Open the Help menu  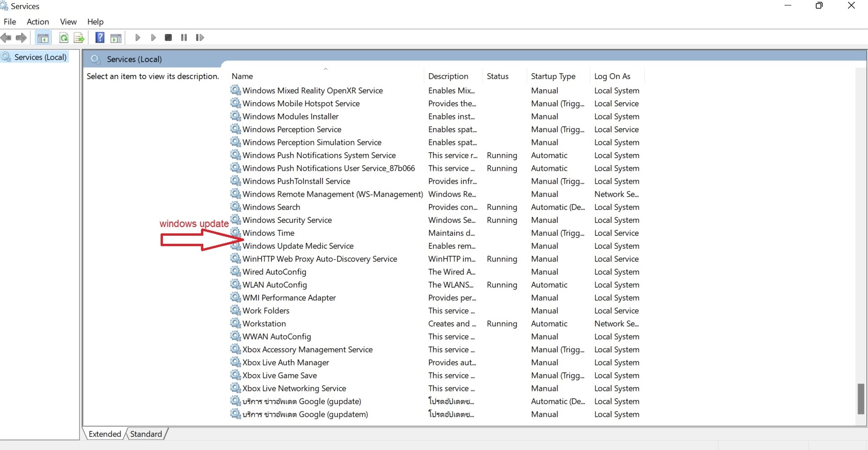pos(95,21)
